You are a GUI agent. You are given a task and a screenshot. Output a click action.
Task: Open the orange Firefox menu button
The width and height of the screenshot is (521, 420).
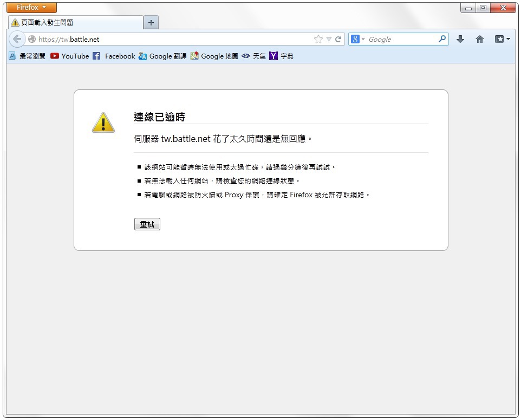point(31,7)
